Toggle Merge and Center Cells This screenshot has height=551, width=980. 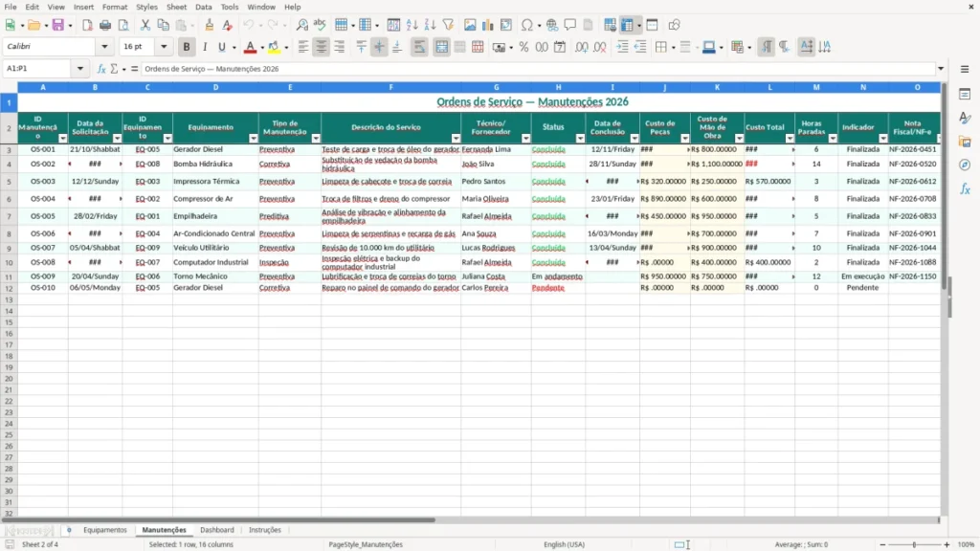pyautogui.click(x=441, y=47)
